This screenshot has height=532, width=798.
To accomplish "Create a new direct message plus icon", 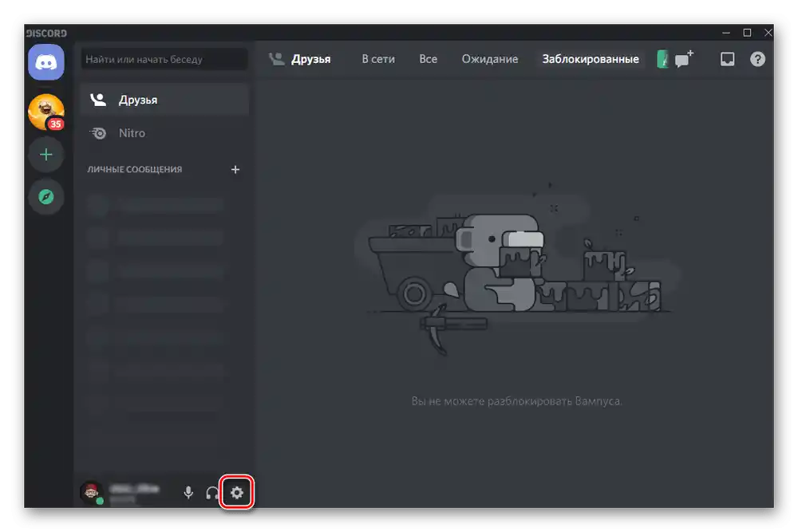I will click(x=235, y=169).
